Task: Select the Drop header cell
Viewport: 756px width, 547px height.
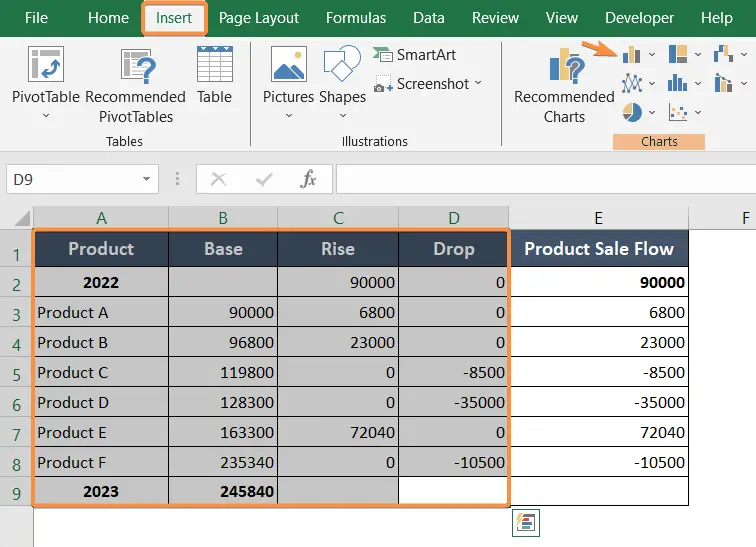Action: pyautogui.click(x=454, y=249)
